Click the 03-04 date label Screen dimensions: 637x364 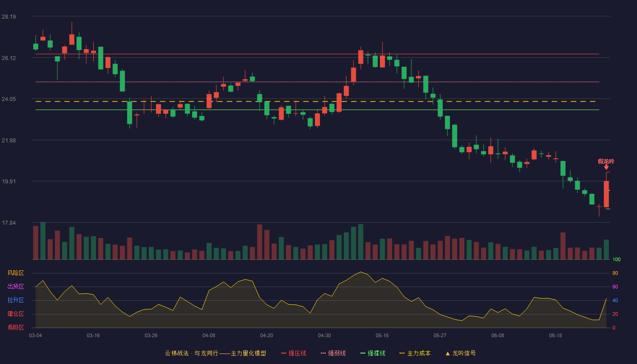point(35,335)
